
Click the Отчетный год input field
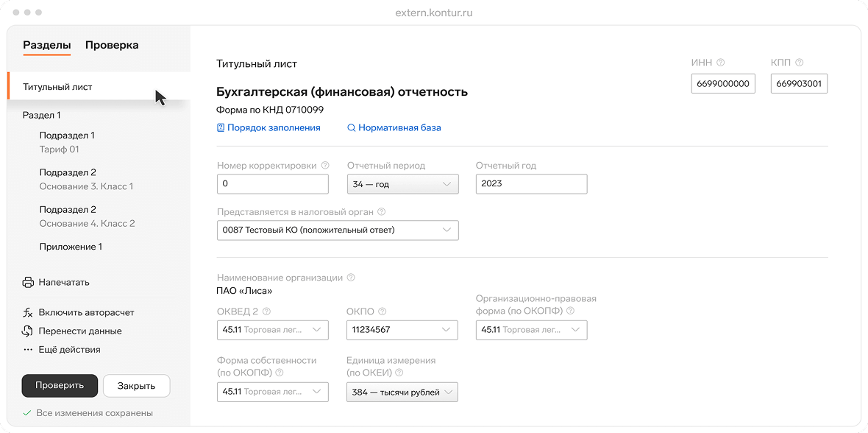(531, 183)
